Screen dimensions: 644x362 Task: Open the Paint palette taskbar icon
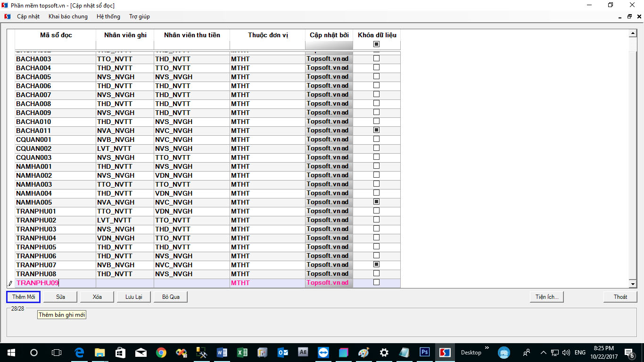(x=364, y=352)
